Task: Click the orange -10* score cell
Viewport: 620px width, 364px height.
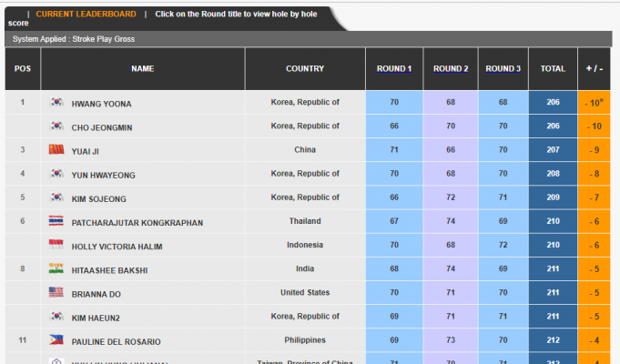Action: click(594, 103)
